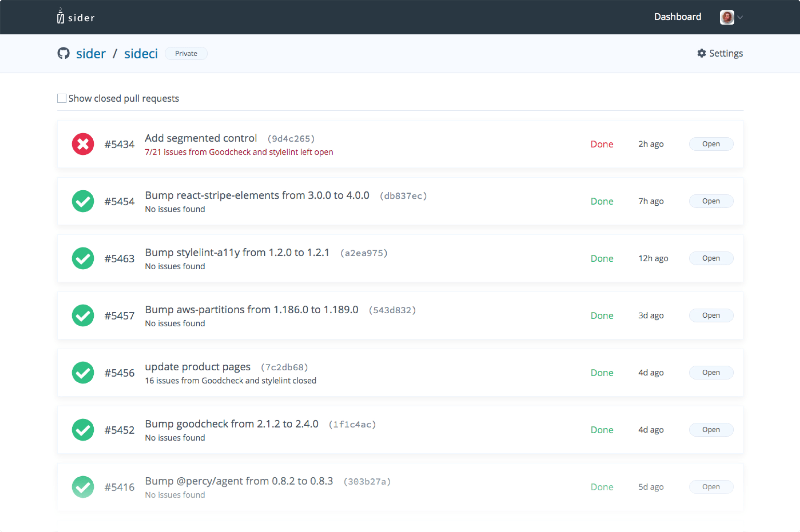Click the #5457 pull request number
Viewport: 800px width, 532px height.
click(119, 315)
